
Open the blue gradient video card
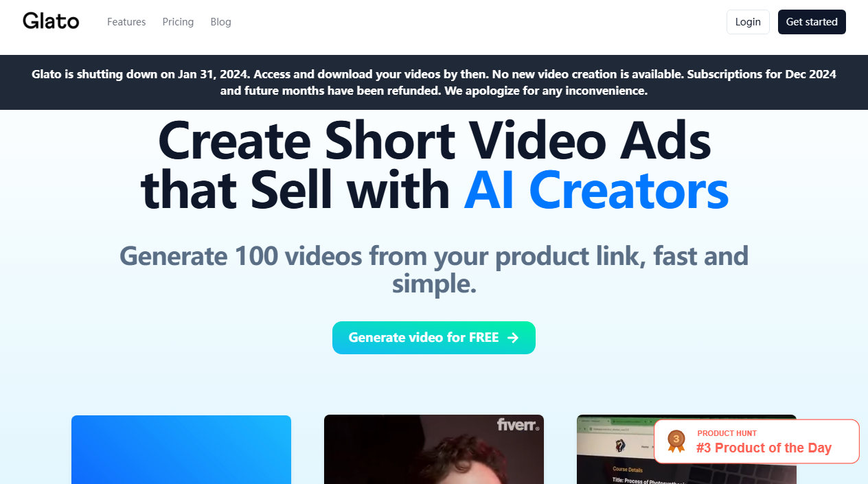pos(181,449)
